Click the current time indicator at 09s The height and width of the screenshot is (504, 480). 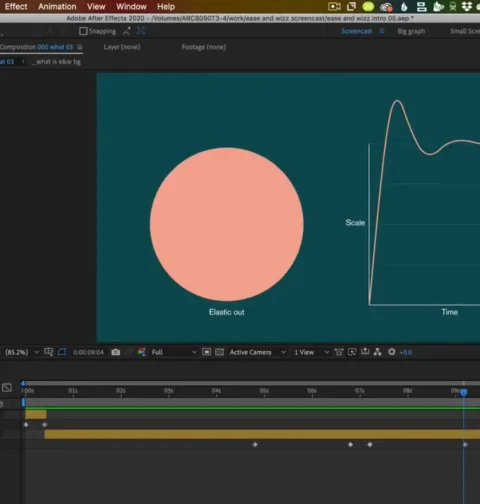464,392
